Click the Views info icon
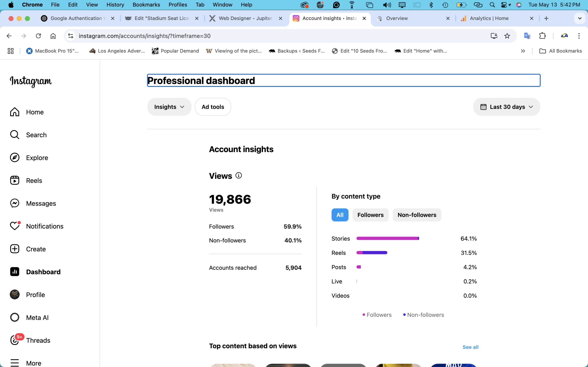This screenshot has height=367, width=588. pyautogui.click(x=239, y=175)
